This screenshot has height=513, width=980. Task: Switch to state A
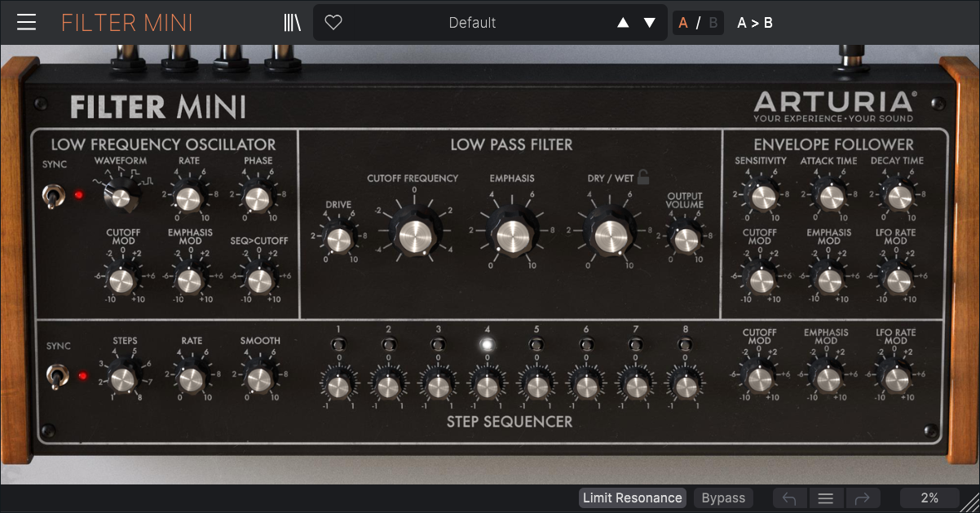(683, 23)
